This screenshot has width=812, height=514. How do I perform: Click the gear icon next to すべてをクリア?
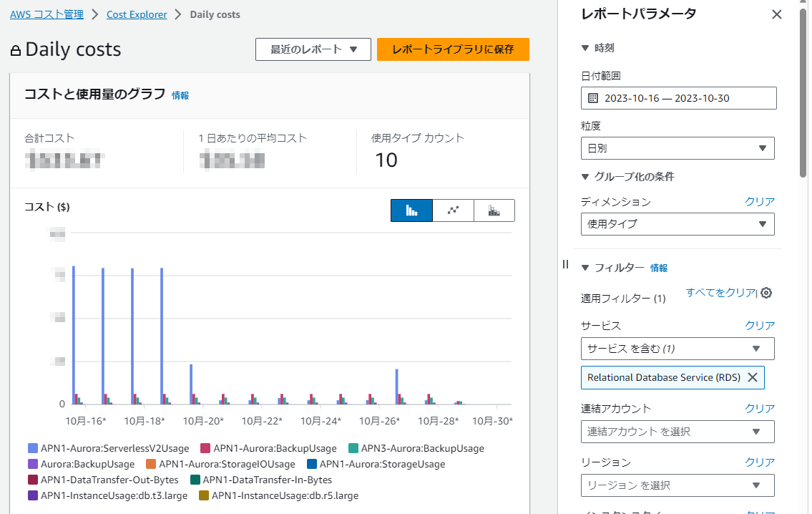[x=765, y=293]
